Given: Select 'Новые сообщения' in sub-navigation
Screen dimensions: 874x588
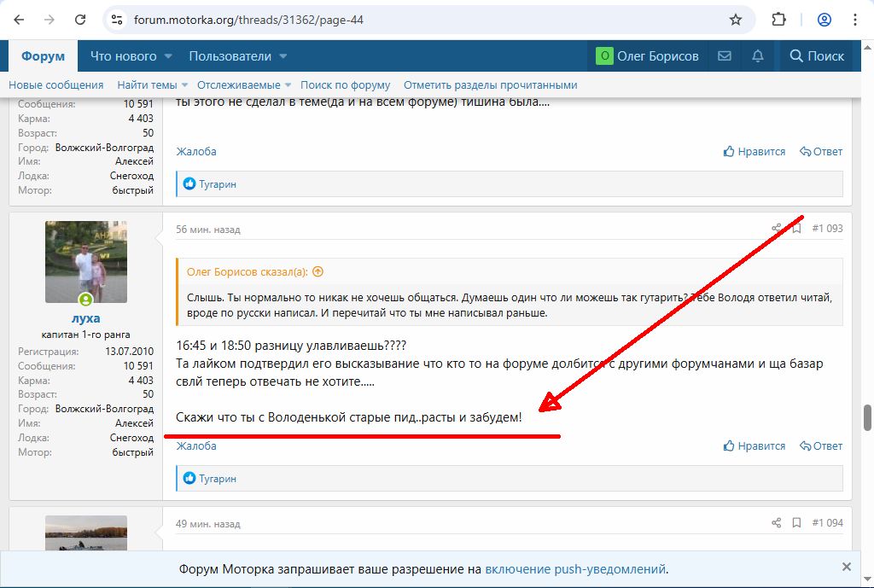Looking at the screenshot, I should coord(56,85).
